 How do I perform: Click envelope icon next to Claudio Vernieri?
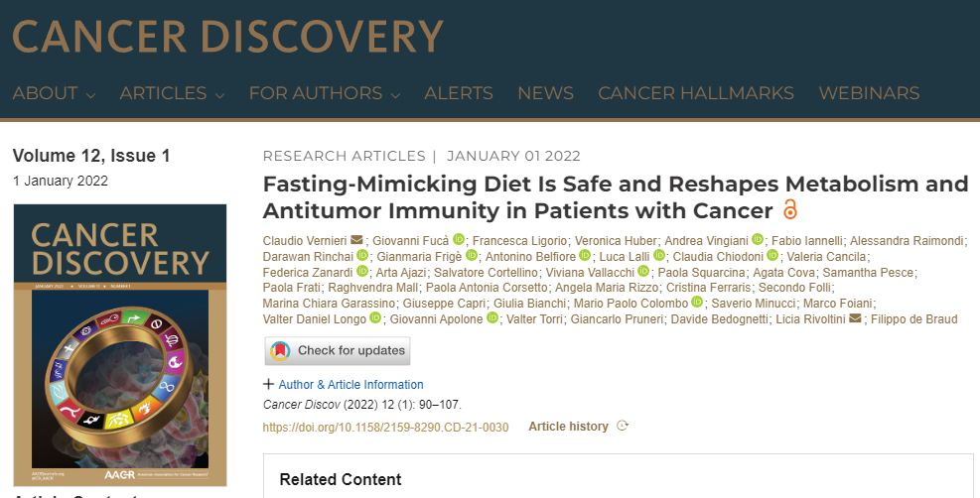356,240
